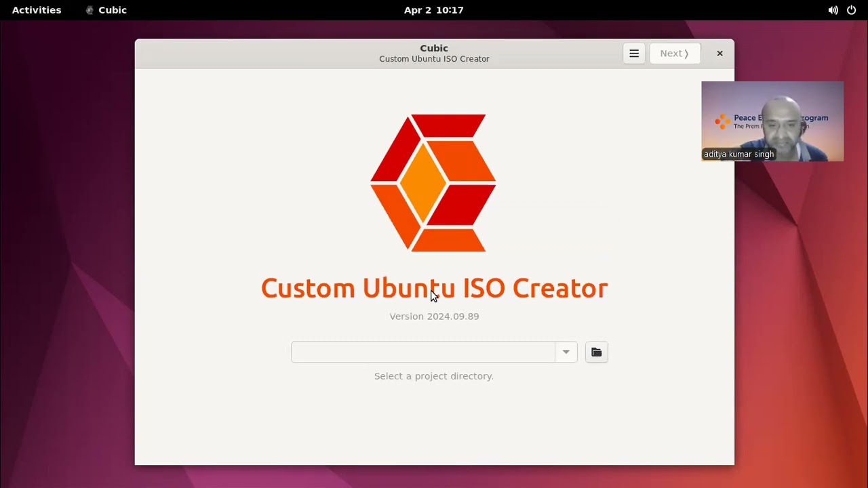Open the hamburger menu in Cubic header
Image resolution: width=868 pixels, height=488 pixels.
pos(634,54)
